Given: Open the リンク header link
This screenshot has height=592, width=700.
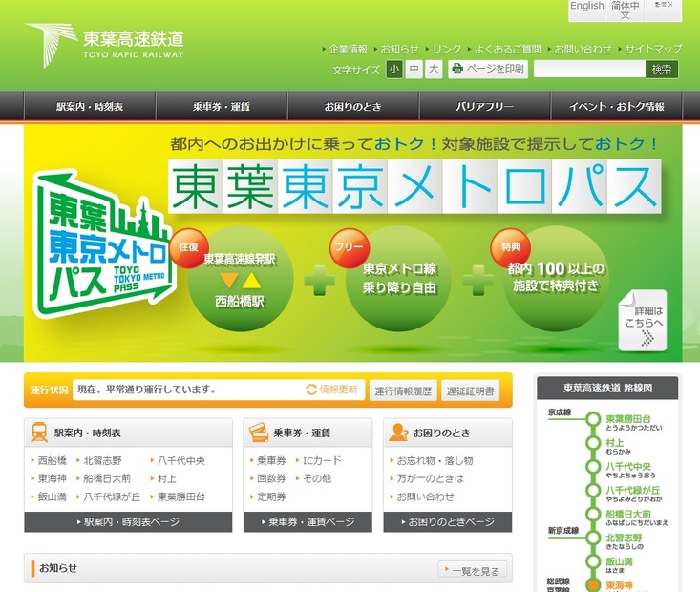Looking at the screenshot, I should (446, 49).
